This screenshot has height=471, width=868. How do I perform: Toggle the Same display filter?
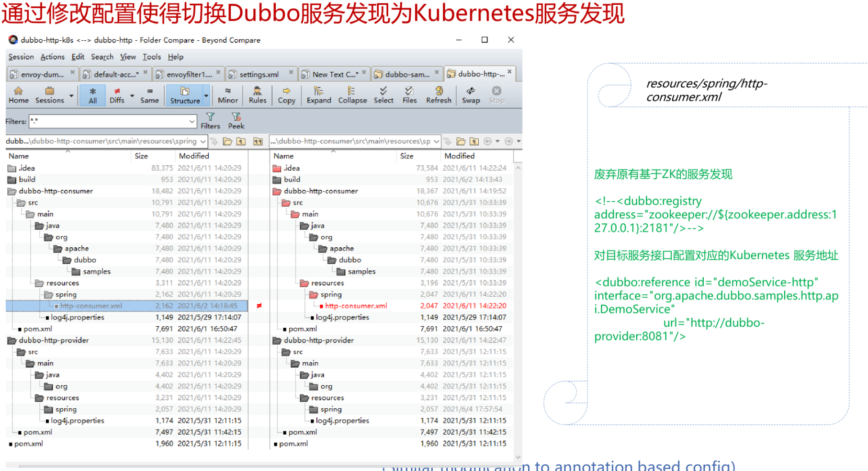pos(149,95)
